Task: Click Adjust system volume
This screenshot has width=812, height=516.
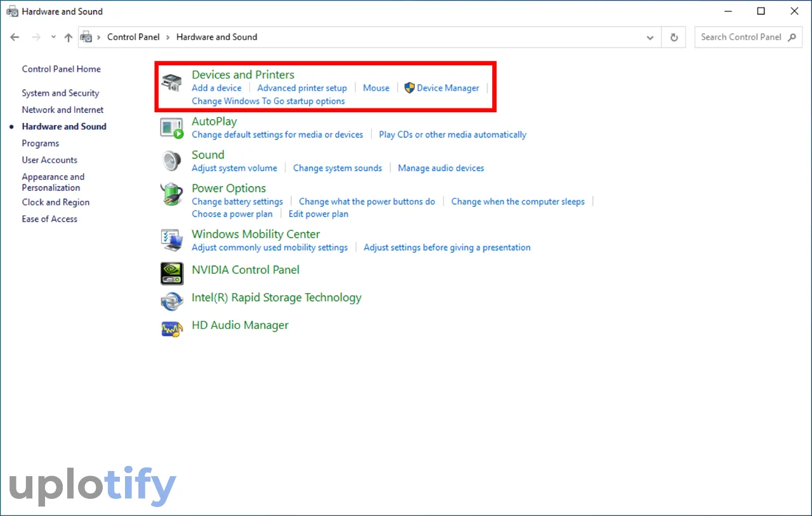Action: [x=234, y=168]
